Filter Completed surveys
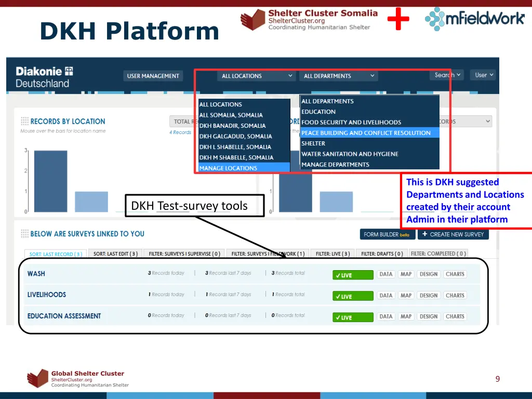Screen dimensions: 532x399 [x=438, y=254]
